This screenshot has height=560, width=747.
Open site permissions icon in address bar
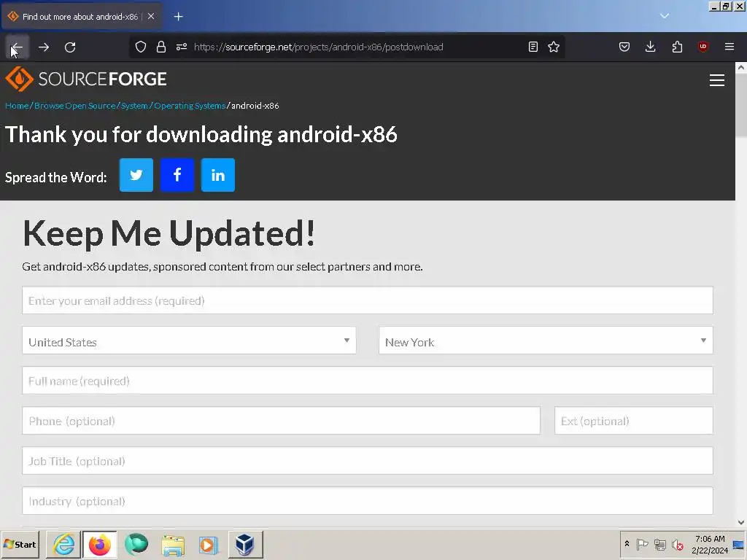click(182, 47)
